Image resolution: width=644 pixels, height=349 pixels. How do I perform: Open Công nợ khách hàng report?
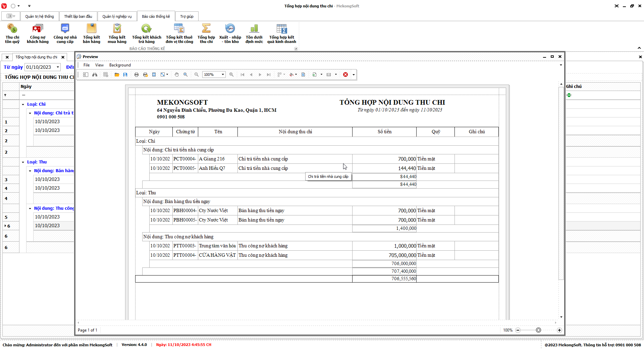point(38,34)
